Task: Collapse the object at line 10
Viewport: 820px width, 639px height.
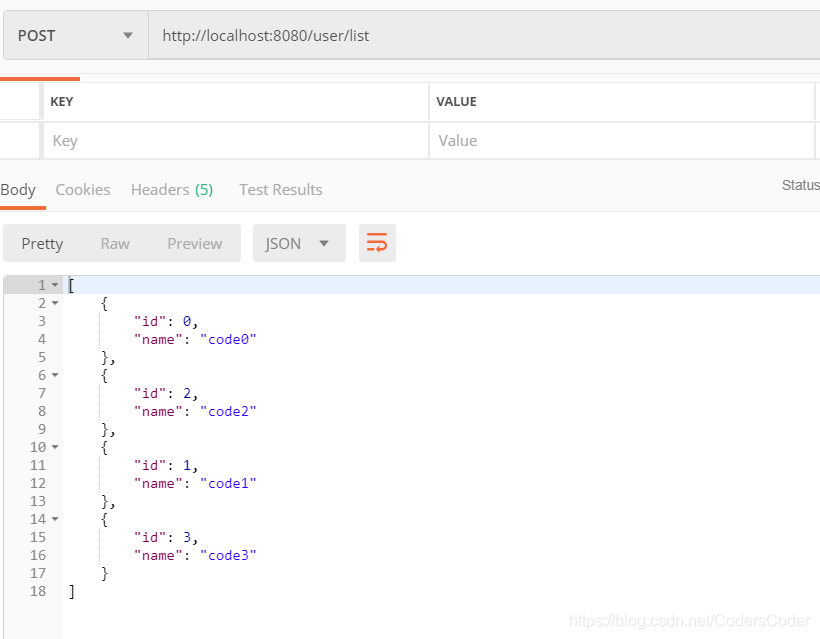Action: [55, 447]
